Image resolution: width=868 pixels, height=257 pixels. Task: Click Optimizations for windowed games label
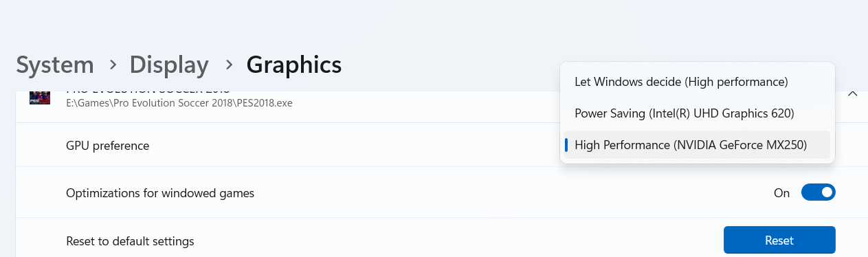click(x=160, y=193)
